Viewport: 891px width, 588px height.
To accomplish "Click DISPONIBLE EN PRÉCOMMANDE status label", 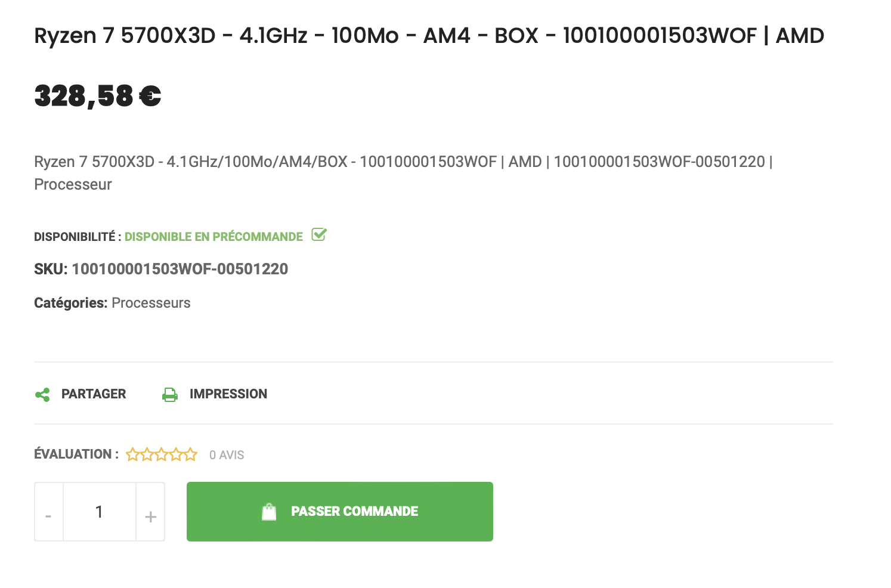I will (213, 236).
